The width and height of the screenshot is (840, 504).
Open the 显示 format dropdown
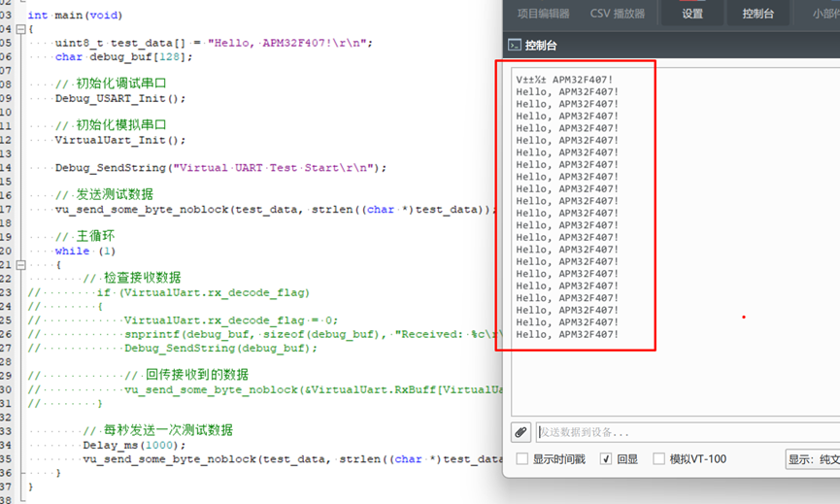pos(813,459)
